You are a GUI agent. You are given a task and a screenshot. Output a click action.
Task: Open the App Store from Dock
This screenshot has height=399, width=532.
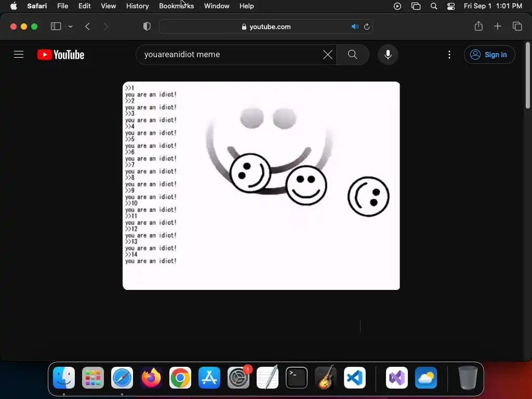pos(209,378)
